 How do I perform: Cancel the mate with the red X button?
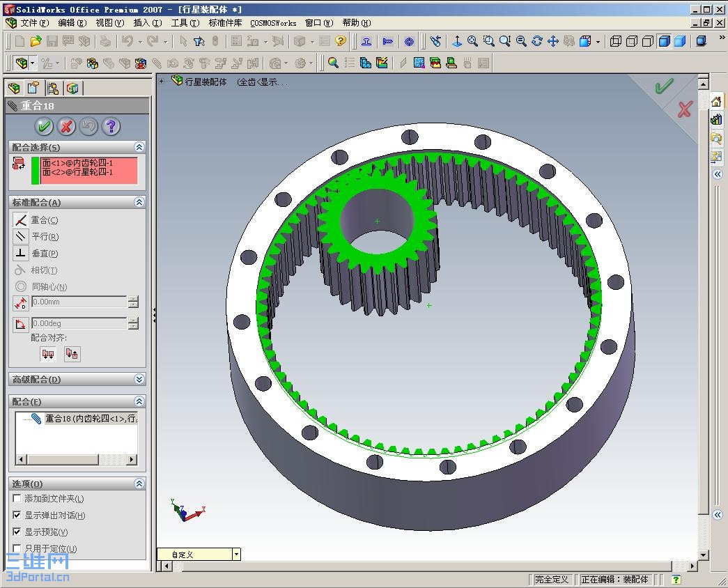click(66, 126)
